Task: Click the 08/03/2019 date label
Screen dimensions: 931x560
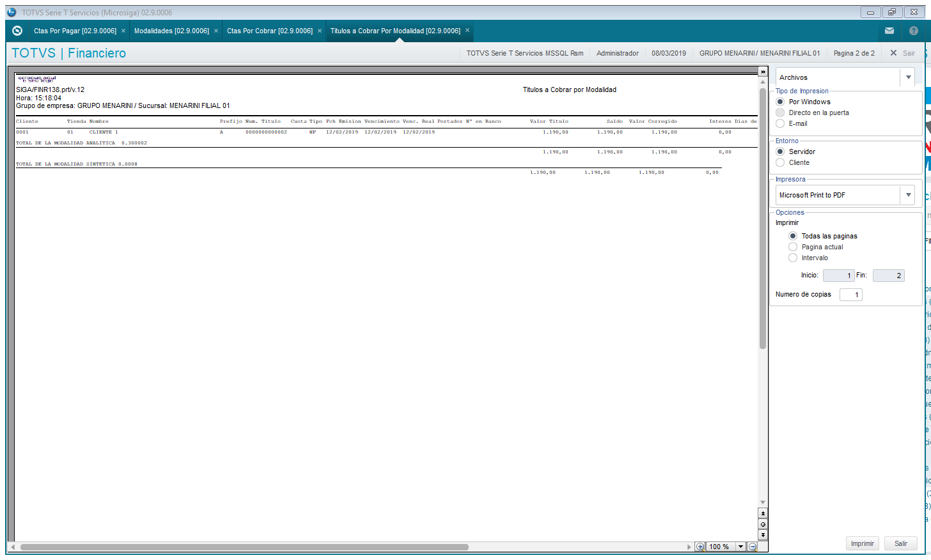Action: tap(669, 53)
